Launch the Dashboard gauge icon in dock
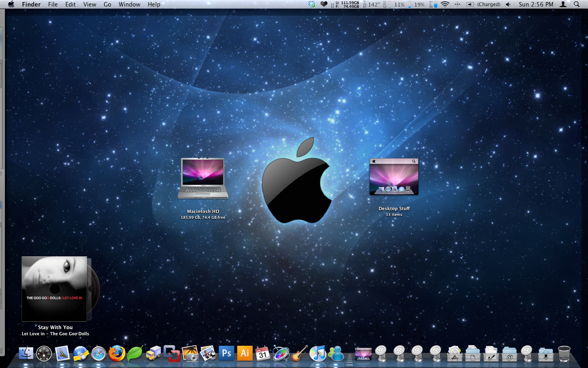Viewport: 588px width, 368px height. [44, 353]
